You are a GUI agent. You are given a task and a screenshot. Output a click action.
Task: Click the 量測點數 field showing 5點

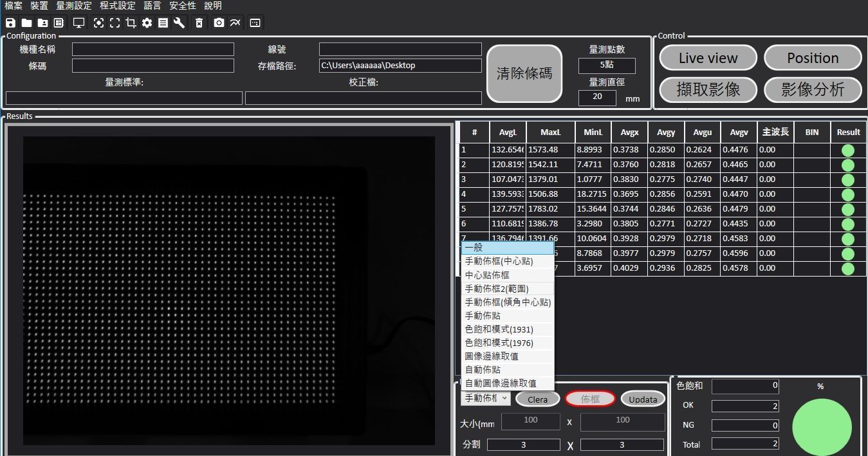tap(607, 65)
